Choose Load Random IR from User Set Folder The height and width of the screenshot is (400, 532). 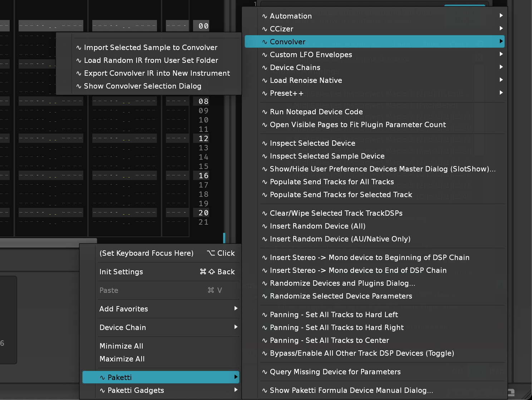point(151,60)
